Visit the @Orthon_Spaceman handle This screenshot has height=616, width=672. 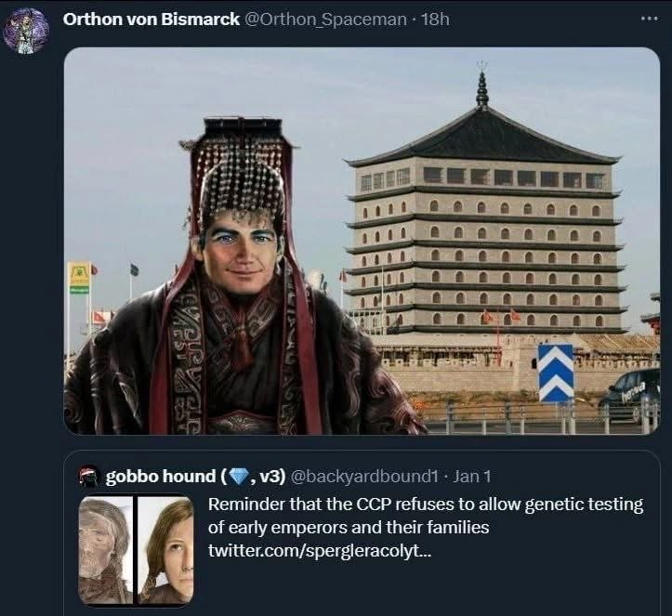[x=327, y=19]
